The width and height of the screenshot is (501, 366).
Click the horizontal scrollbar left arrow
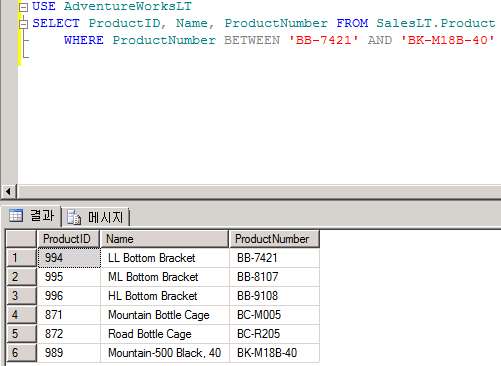(8, 192)
